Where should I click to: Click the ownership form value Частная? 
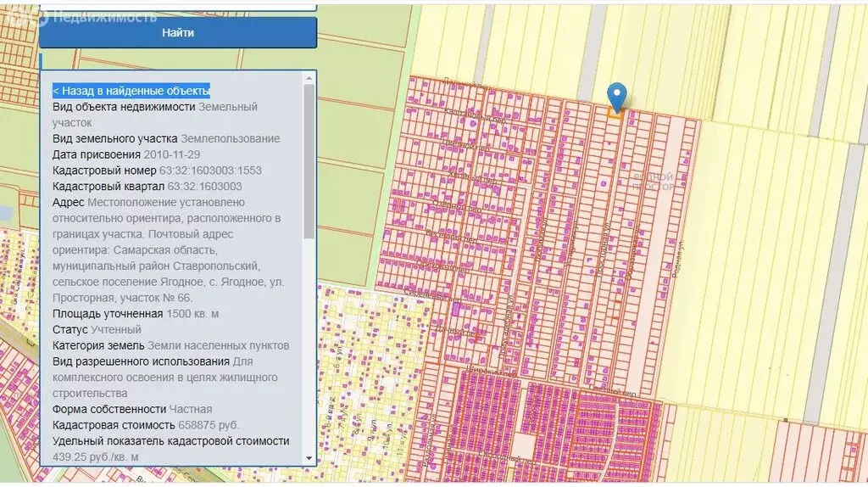tap(191, 410)
